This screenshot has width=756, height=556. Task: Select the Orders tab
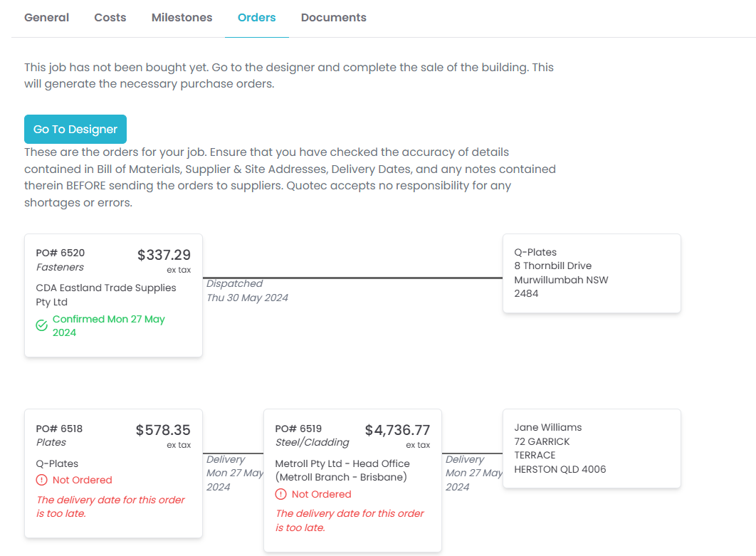pyautogui.click(x=256, y=18)
